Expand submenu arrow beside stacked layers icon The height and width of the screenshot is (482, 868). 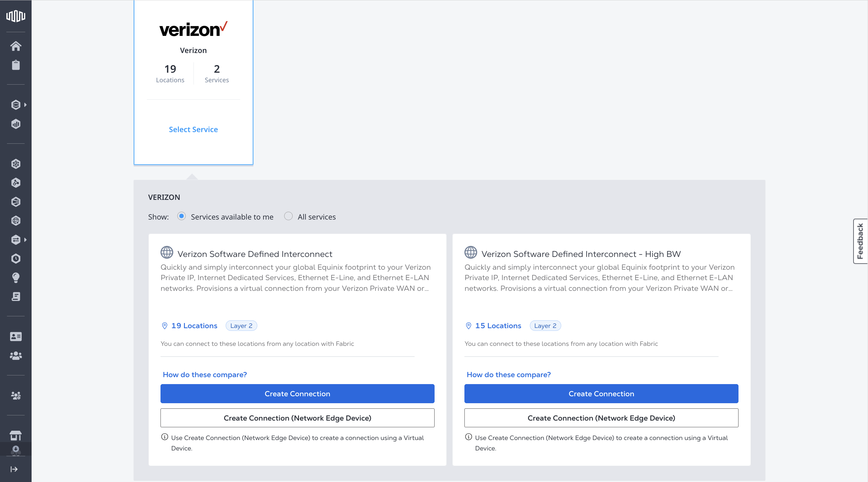coord(25,105)
